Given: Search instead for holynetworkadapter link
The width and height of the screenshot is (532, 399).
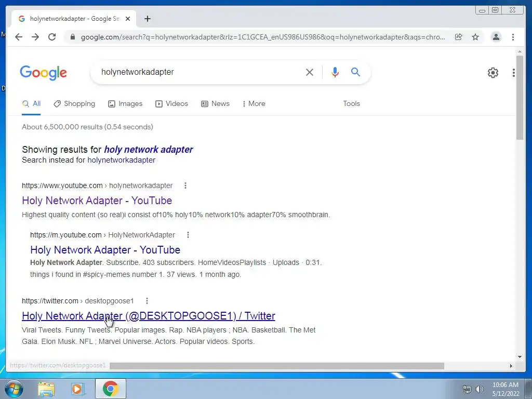Looking at the screenshot, I should click(x=121, y=160).
